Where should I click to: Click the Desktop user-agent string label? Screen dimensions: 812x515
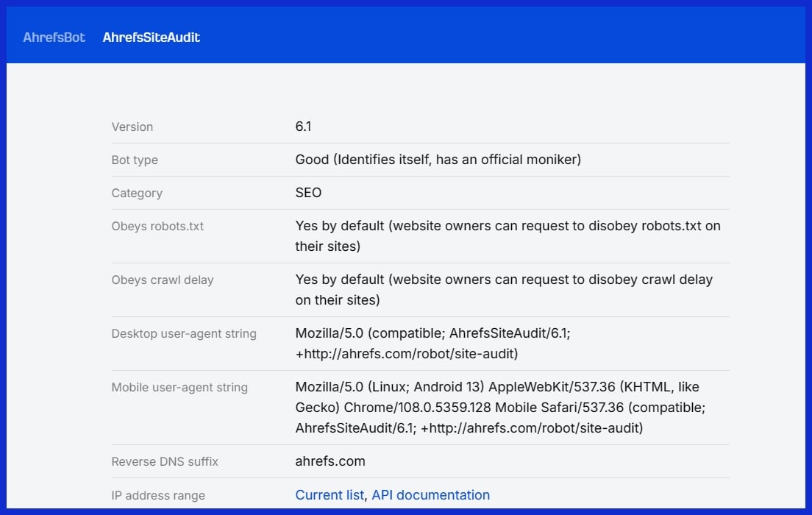pyautogui.click(x=184, y=333)
